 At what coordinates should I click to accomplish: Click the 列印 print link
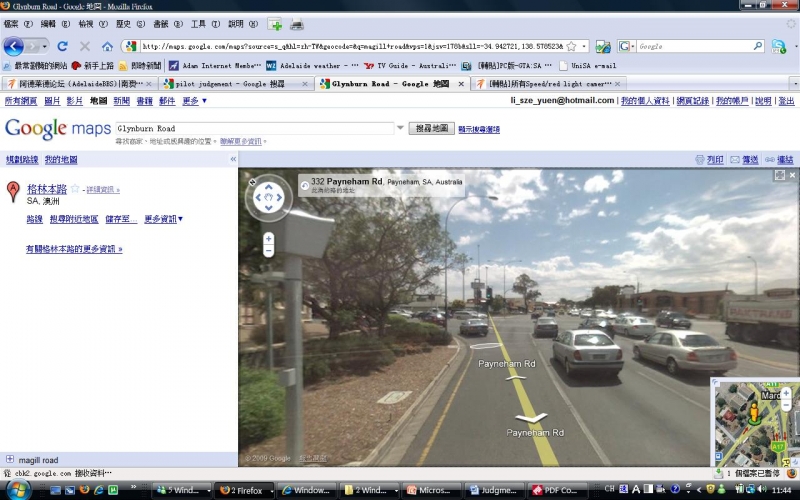click(709, 159)
